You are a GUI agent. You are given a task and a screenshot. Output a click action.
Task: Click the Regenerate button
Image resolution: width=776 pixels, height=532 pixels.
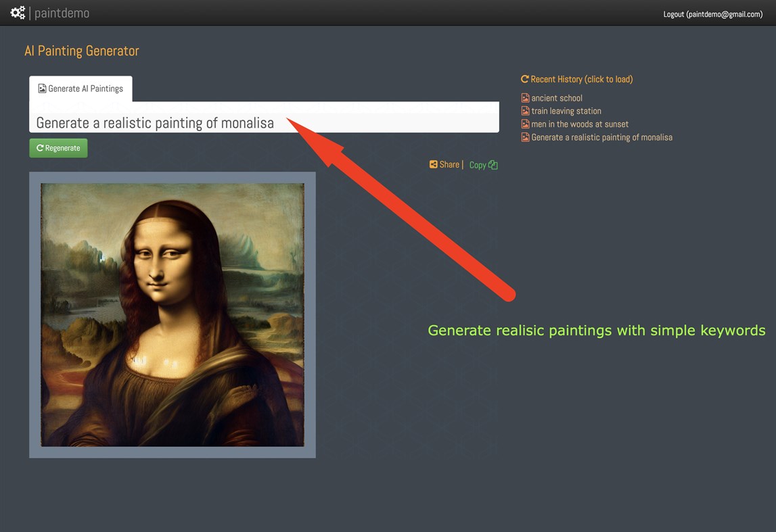coord(58,147)
